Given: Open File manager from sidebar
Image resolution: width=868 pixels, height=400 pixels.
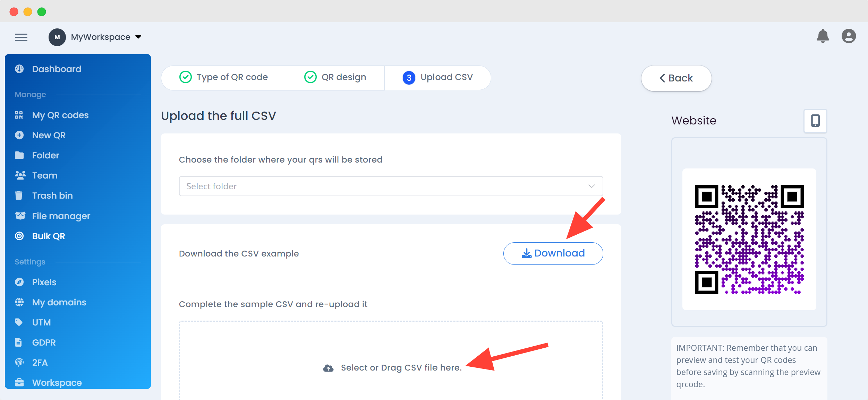Looking at the screenshot, I should [61, 216].
